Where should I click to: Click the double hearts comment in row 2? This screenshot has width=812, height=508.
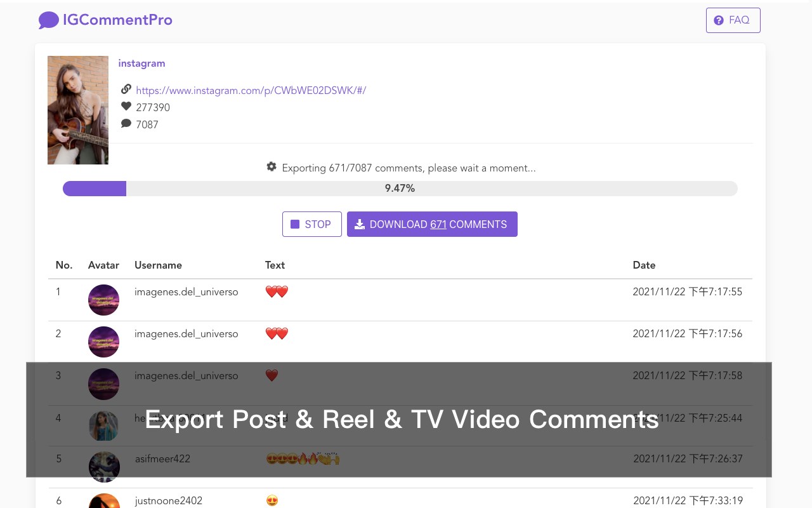(x=277, y=334)
